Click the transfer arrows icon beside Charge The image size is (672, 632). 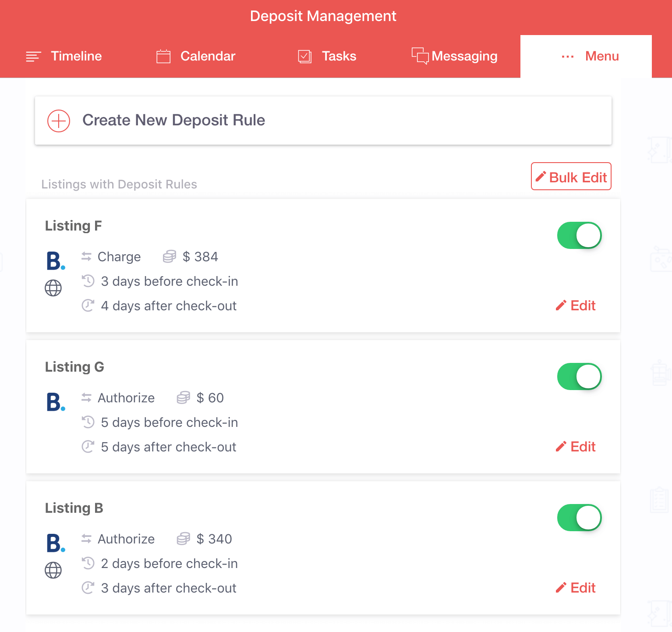86,257
